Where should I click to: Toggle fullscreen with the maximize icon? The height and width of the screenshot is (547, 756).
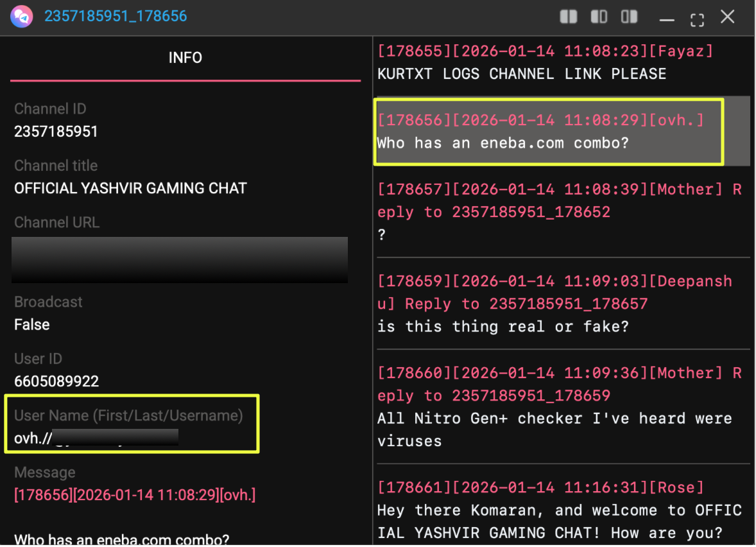click(697, 18)
